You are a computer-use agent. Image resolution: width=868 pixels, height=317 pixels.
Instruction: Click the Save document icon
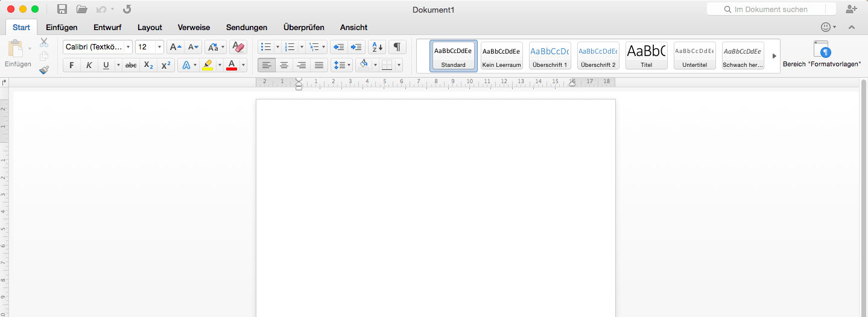click(62, 9)
